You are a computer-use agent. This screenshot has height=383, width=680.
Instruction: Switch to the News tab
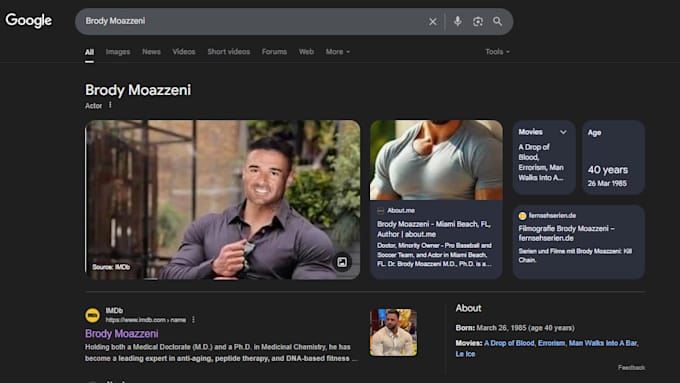[151, 52]
